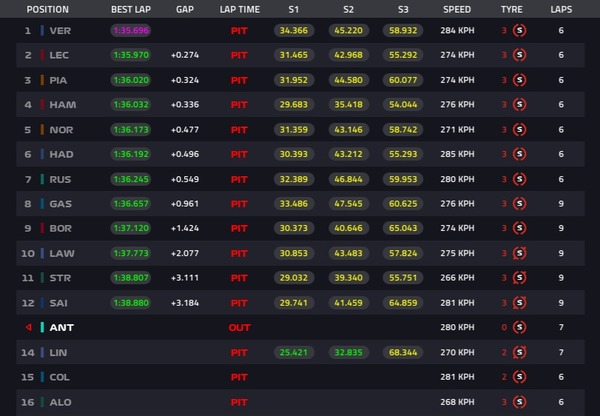The height and width of the screenshot is (416, 600).
Task: Click the soft tyre icon in PIA row
Action: tap(519, 80)
